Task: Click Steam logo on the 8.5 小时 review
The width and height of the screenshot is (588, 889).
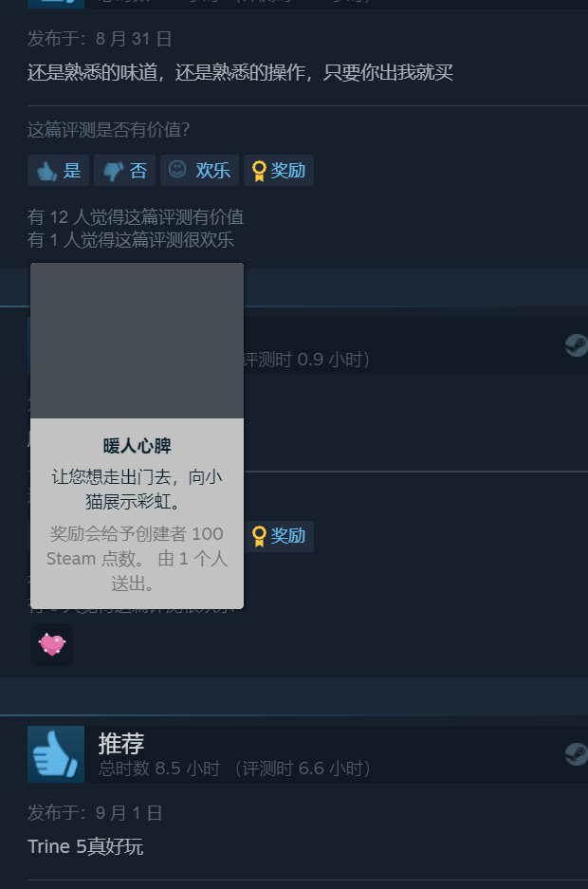Action: tap(576, 754)
